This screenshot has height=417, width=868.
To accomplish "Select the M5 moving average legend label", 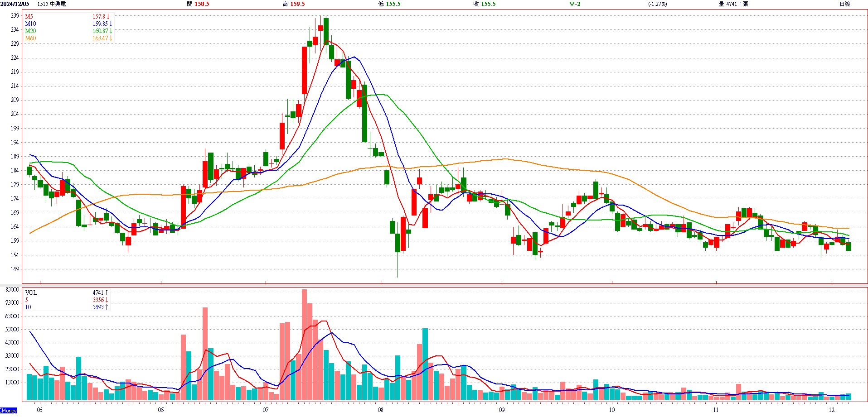I will point(29,16).
